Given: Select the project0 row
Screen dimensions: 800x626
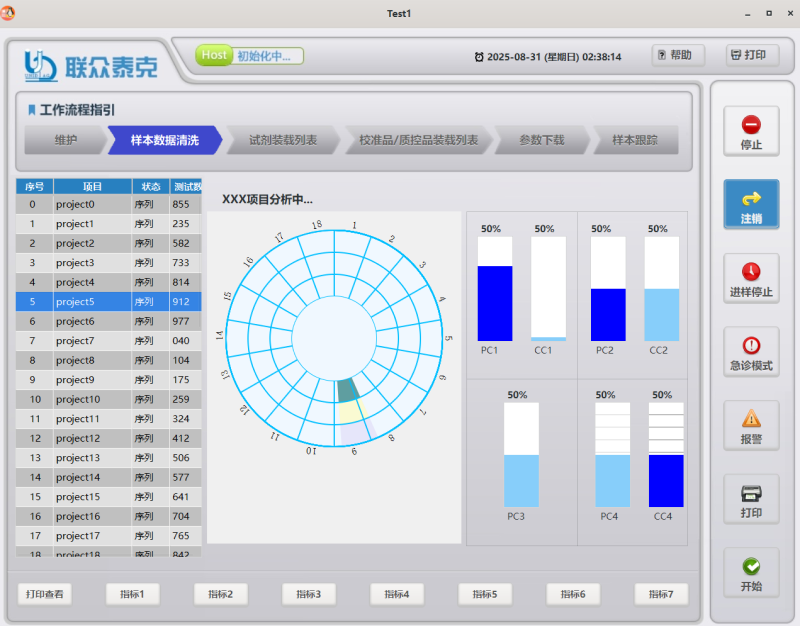Looking at the screenshot, I should (109, 205).
